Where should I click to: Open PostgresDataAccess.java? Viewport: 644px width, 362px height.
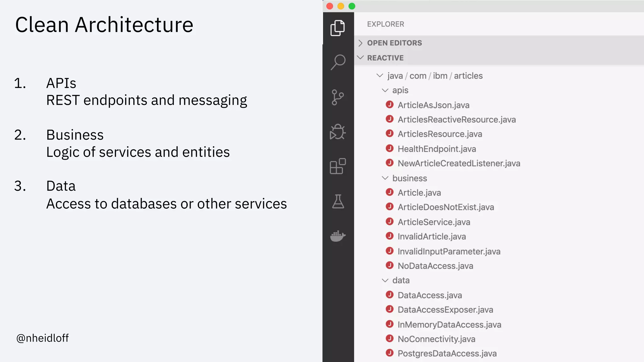(447, 354)
